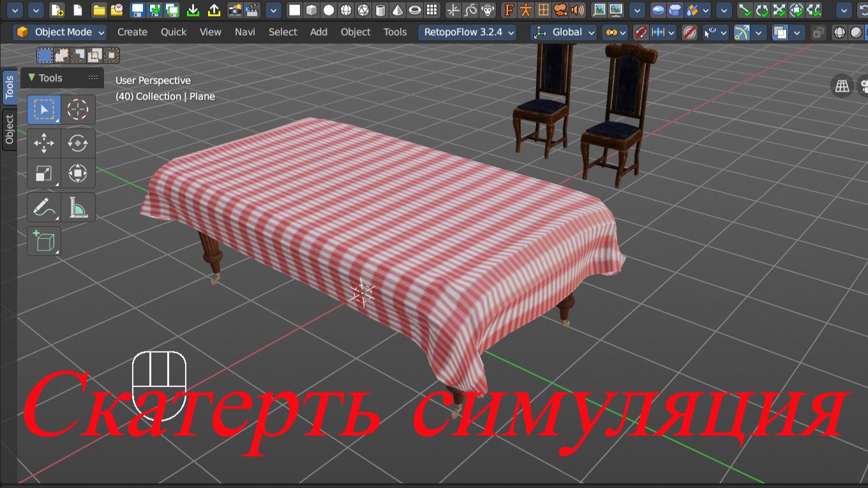Image resolution: width=868 pixels, height=488 pixels.
Task: Select the Measure ruler tool
Action: point(78,208)
